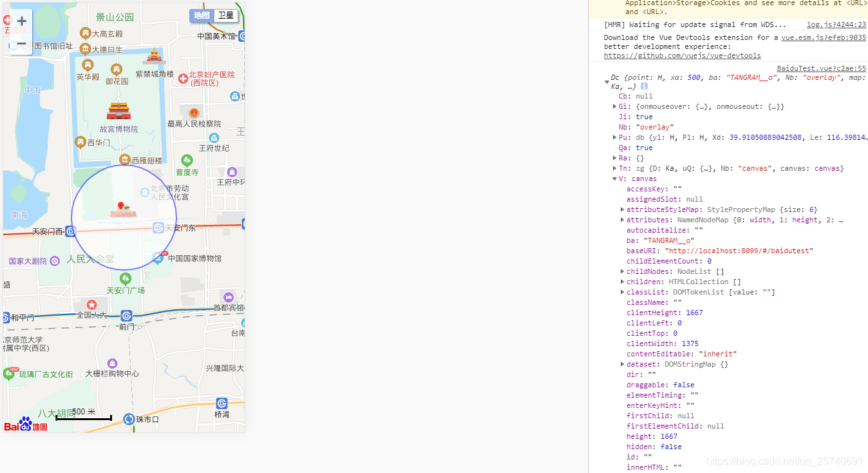Click the 北京妇产医院 hospital cross icon
Image resolution: width=868 pixels, height=473 pixels.
tap(183, 79)
